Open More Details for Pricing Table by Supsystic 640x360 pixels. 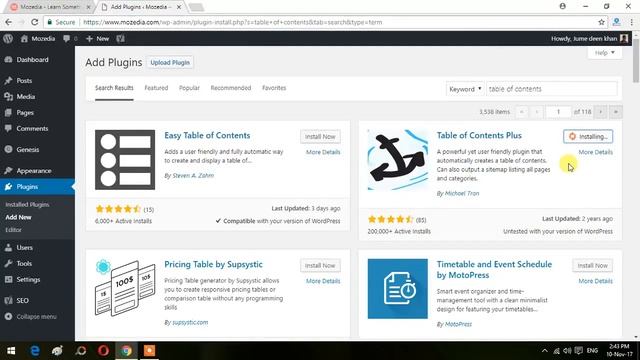pos(323,281)
